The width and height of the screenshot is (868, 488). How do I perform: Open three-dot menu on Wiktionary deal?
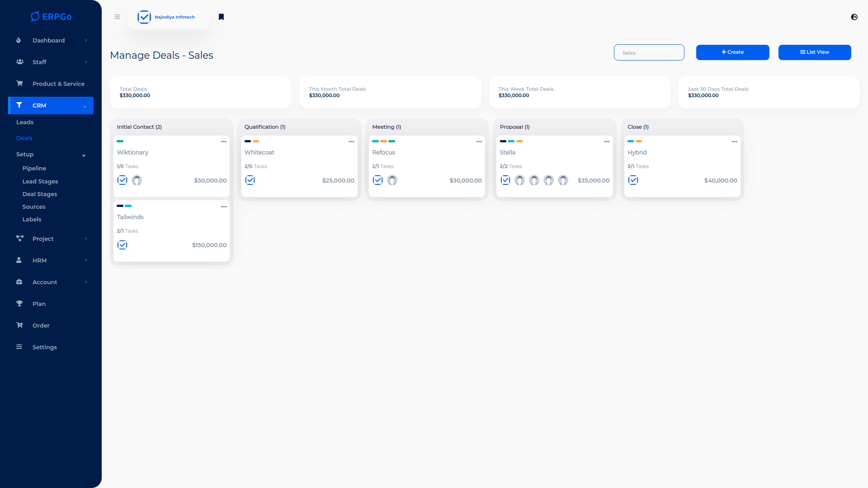[224, 142]
